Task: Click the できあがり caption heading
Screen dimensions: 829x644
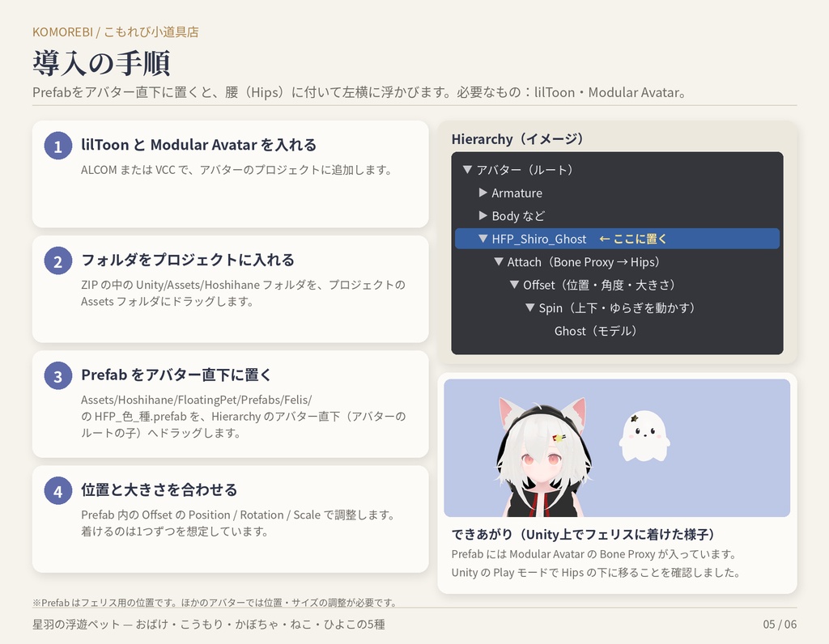Action: (x=584, y=535)
